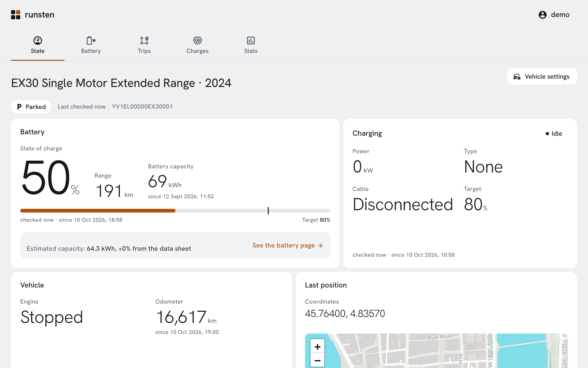Click the demo username label

[560, 14]
